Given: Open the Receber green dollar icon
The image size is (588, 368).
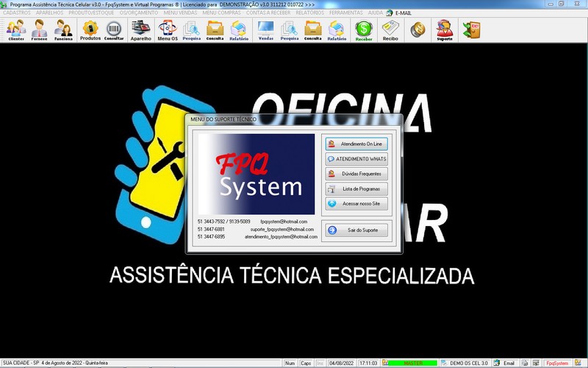Looking at the screenshot, I should [x=364, y=30].
